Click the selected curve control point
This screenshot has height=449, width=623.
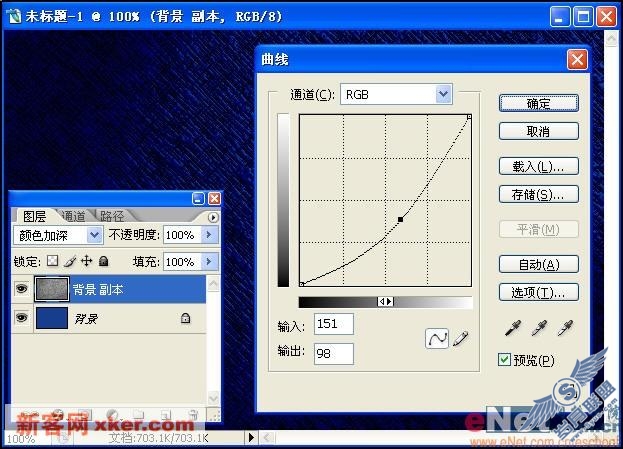tap(400, 219)
